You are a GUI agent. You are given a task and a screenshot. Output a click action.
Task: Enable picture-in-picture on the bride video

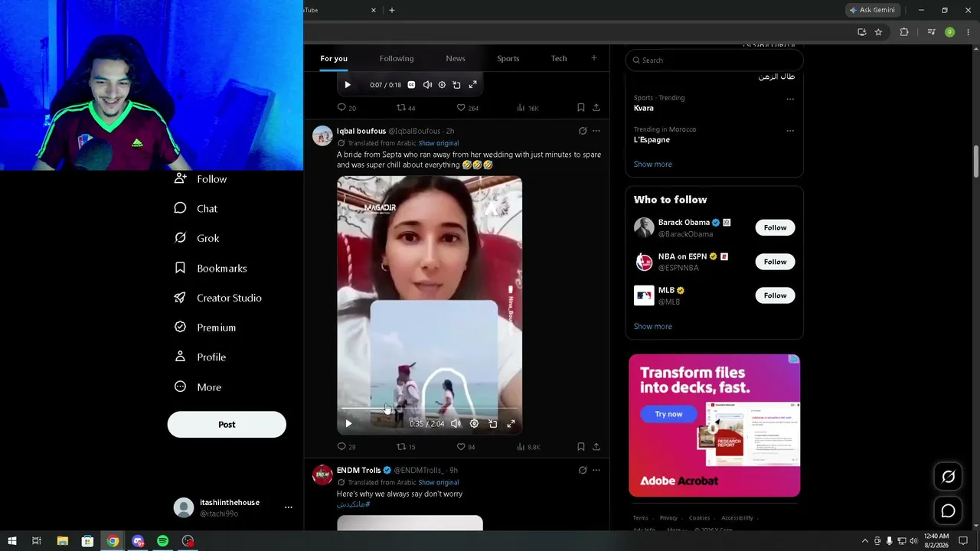(492, 423)
